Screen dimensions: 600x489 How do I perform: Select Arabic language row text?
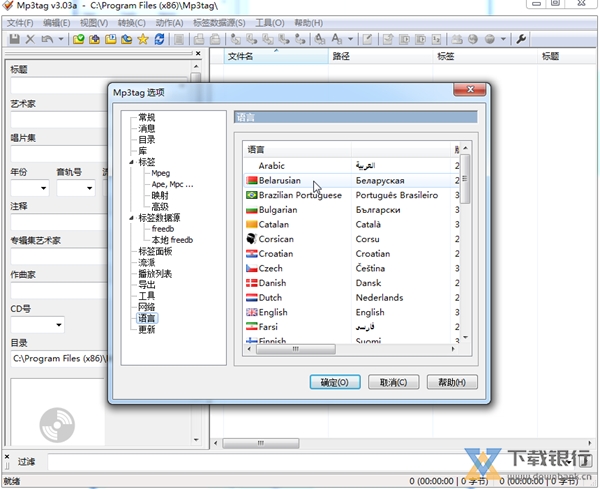pos(272,166)
